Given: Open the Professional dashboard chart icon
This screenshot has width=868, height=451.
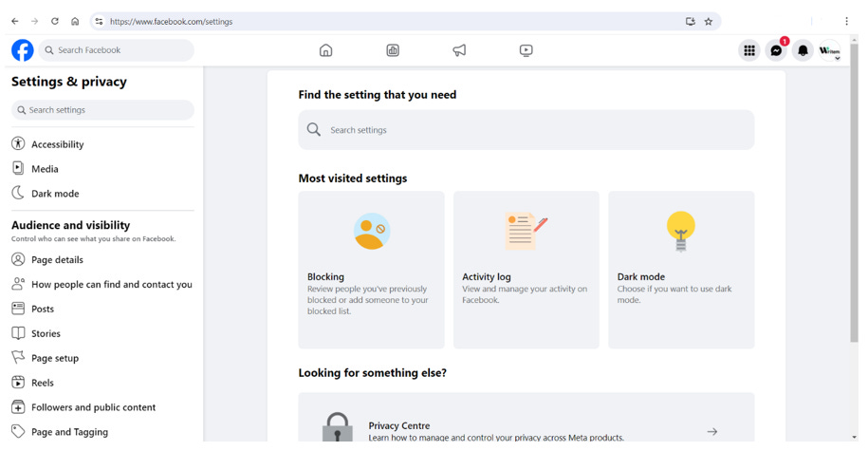Looking at the screenshot, I should coord(393,50).
